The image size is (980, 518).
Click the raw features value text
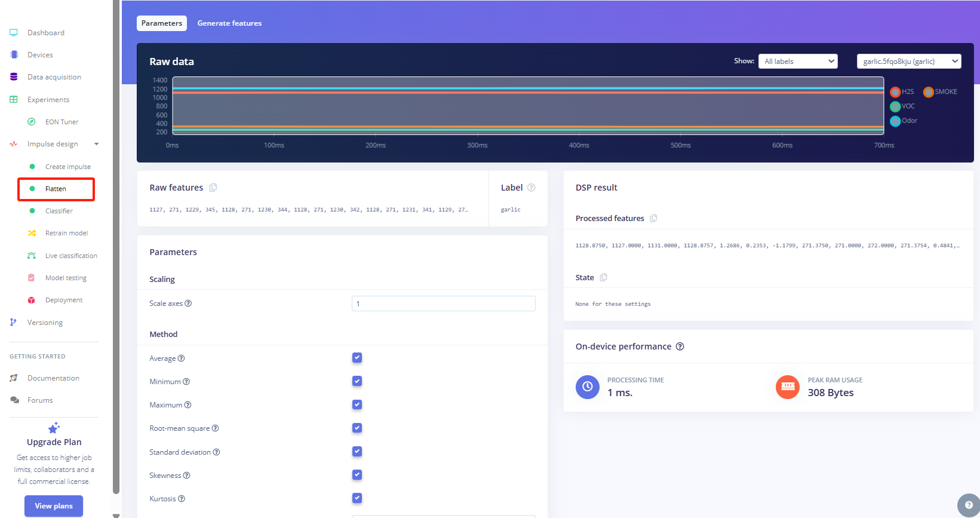[309, 210]
